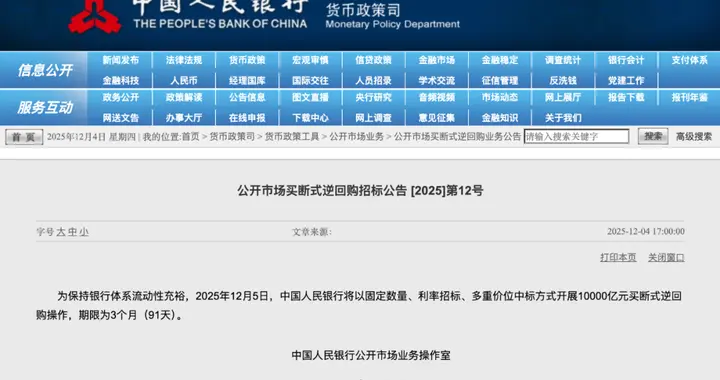Image resolution: width=720 pixels, height=380 pixels.
Task: Open 市场动态 section
Action: tap(500, 97)
